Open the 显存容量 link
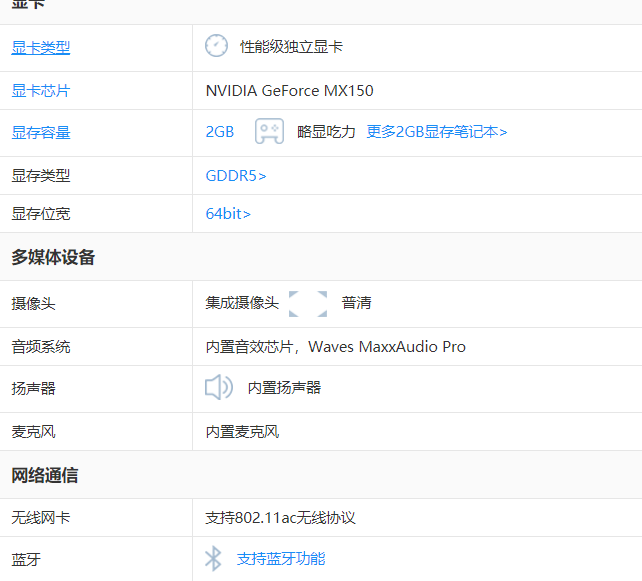This screenshot has width=642, height=581. pyautogui.click(x=41, y=133)
